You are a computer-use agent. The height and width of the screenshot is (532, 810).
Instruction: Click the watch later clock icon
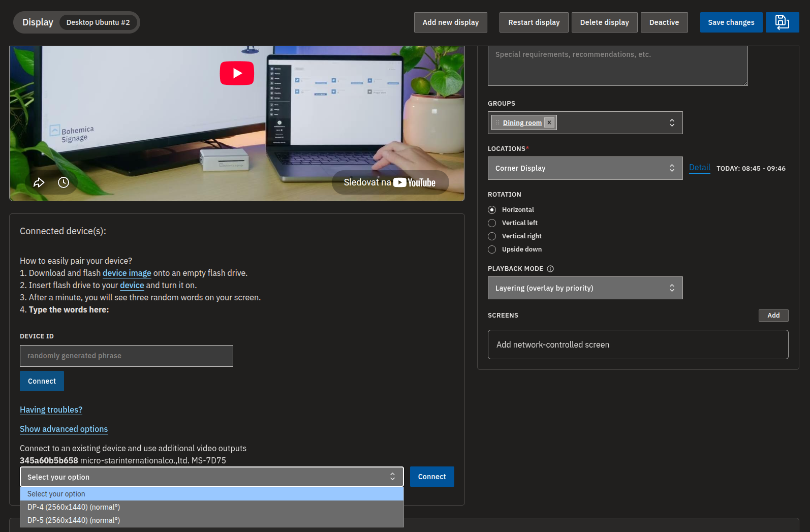click(64, 182)
